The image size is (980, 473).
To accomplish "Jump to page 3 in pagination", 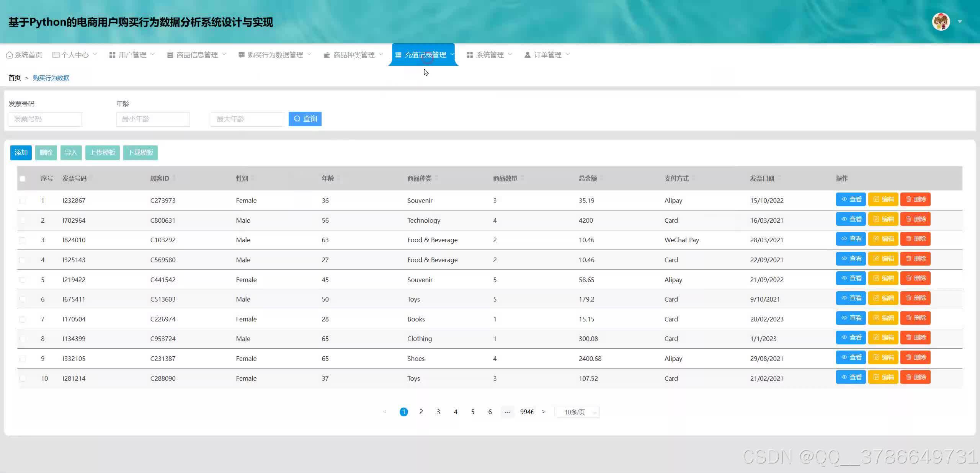I will [x=438, y=412].
